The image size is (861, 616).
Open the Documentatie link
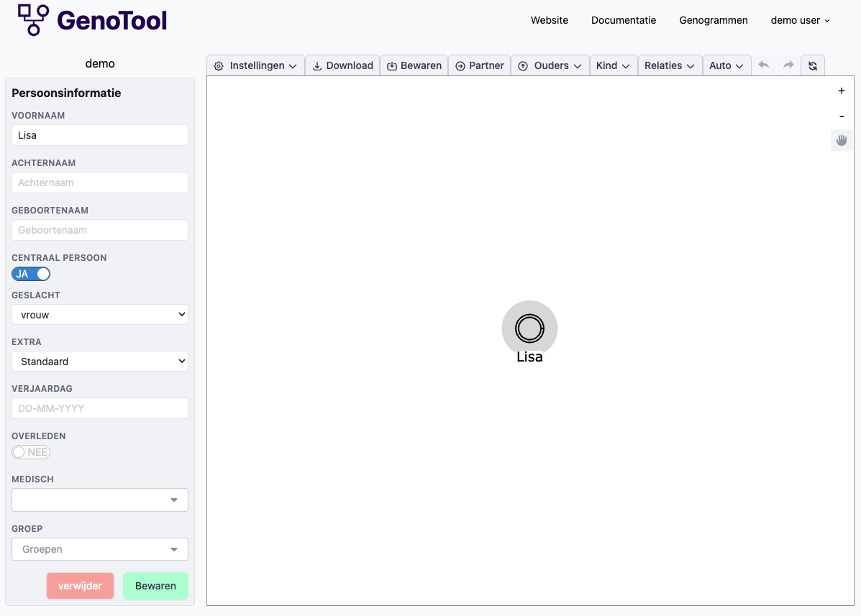[624, 20]
